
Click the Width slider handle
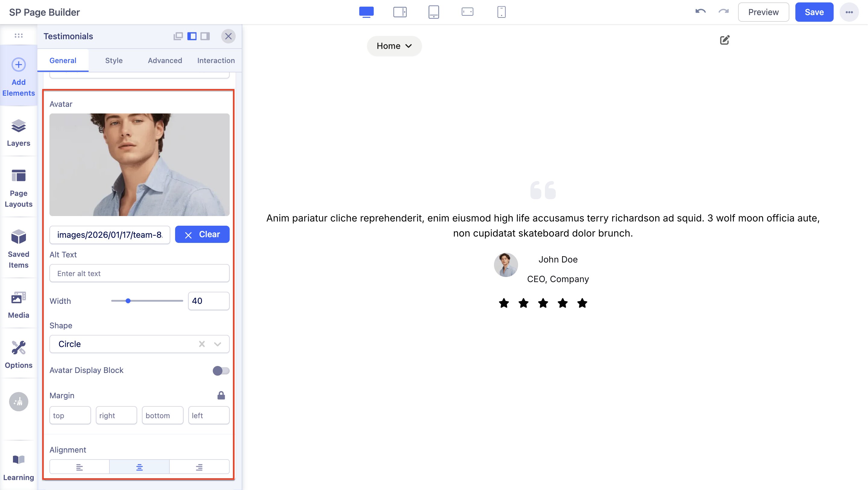point(128,301)
